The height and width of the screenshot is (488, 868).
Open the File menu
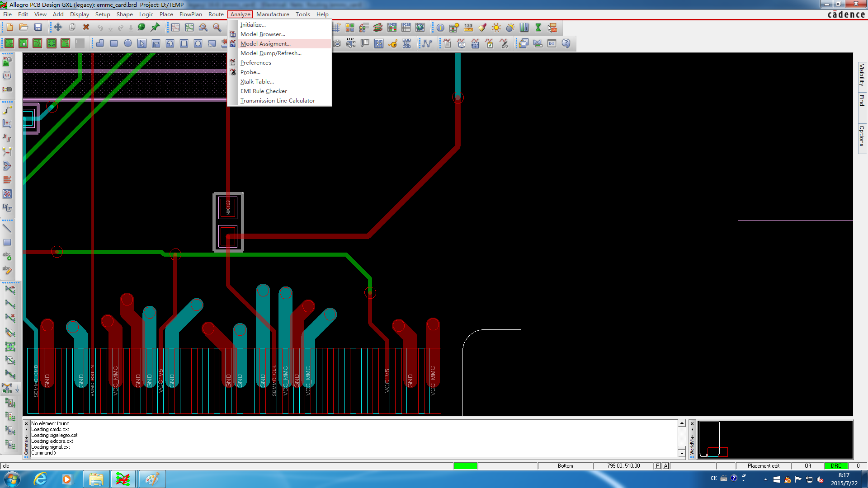(x=7, y=14)
